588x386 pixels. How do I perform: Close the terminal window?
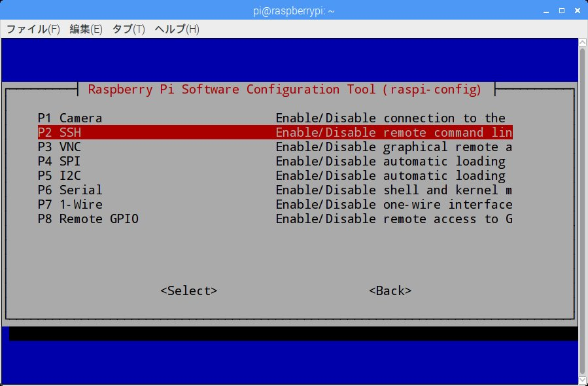point(578,11)
